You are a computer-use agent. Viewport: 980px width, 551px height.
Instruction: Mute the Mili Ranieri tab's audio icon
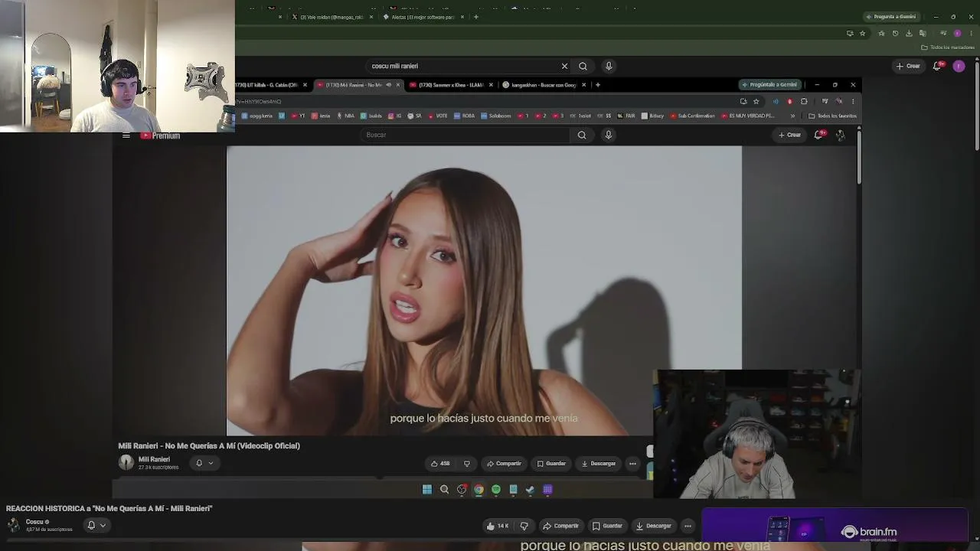coord(389,85)
